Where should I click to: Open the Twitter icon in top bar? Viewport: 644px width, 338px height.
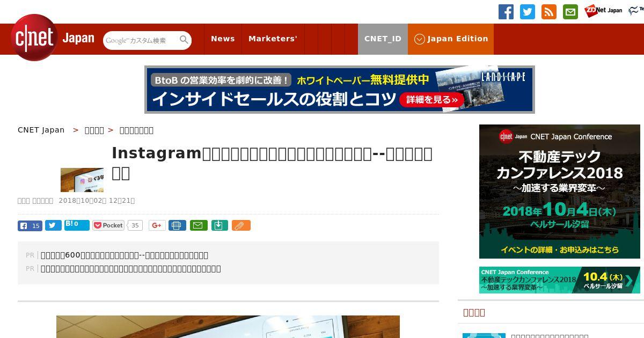pyautogui.click(x=528, y=12)
